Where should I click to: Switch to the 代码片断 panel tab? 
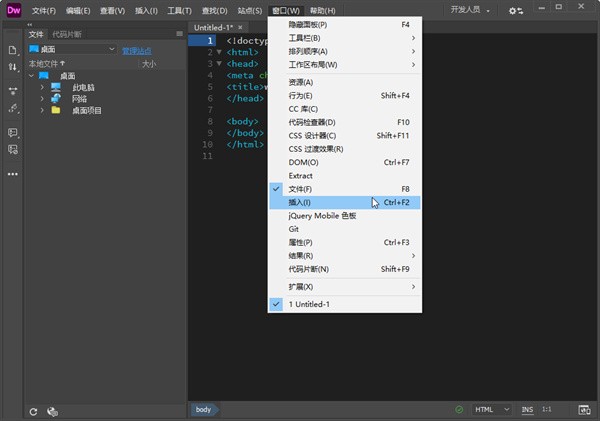pos(67,34)
